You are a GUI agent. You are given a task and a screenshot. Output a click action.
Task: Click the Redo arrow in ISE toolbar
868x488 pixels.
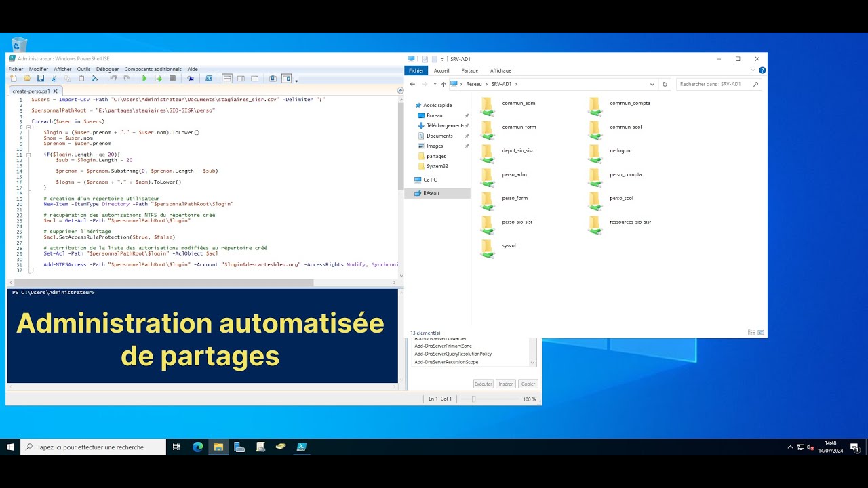coord(127,79)
